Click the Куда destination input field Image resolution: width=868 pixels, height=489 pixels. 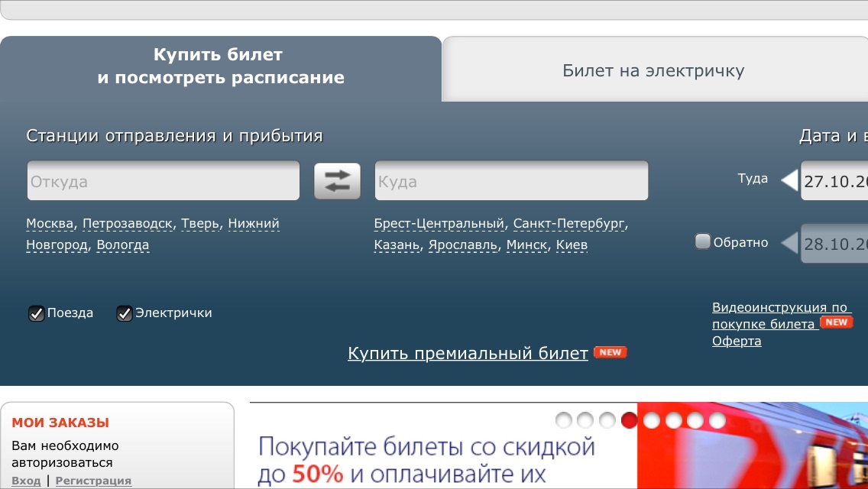(x=511, y=181)
